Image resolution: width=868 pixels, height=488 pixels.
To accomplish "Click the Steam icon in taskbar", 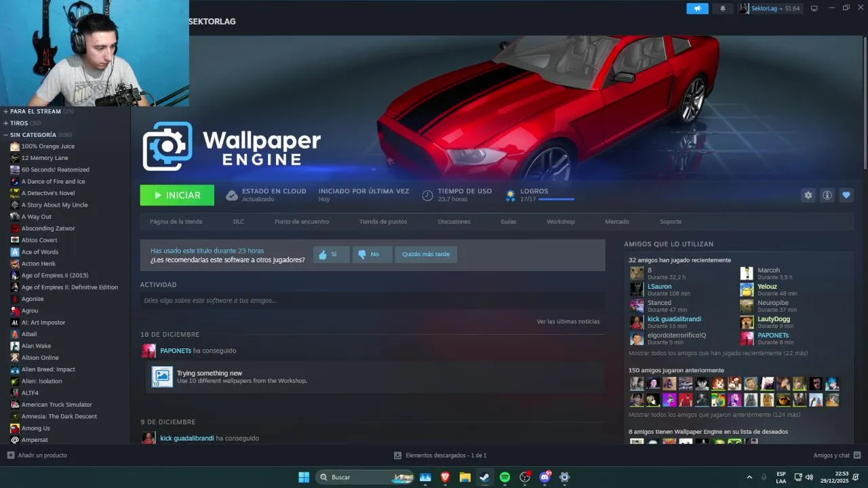I will click(x=485, y=477).
